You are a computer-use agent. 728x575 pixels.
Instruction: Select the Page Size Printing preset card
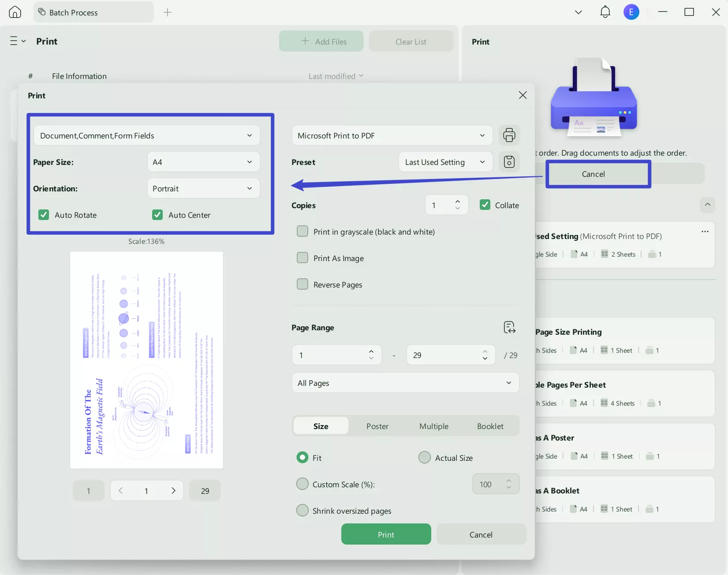pos(625,340)
